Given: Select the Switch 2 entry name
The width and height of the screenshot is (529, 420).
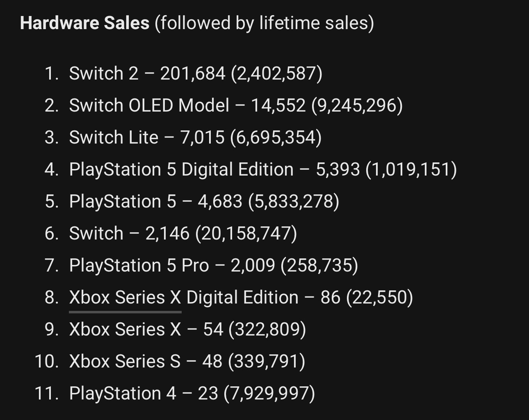Looking at the screenshot, I should click(104, 74).
